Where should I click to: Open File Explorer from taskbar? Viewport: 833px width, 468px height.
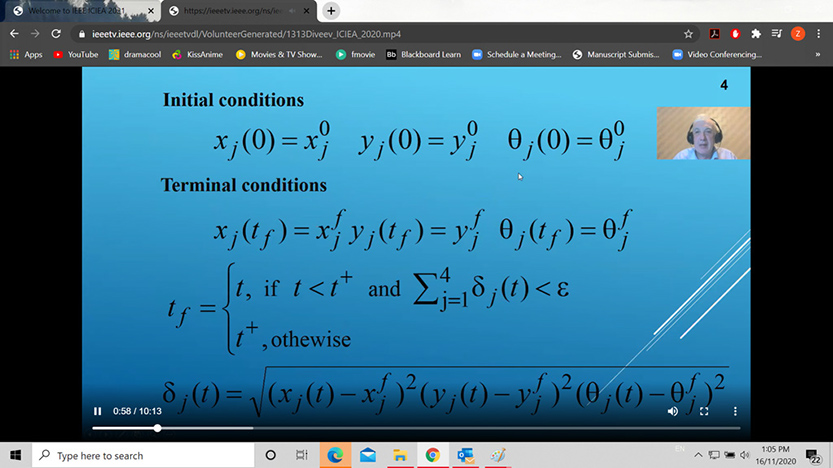point(400,455)
